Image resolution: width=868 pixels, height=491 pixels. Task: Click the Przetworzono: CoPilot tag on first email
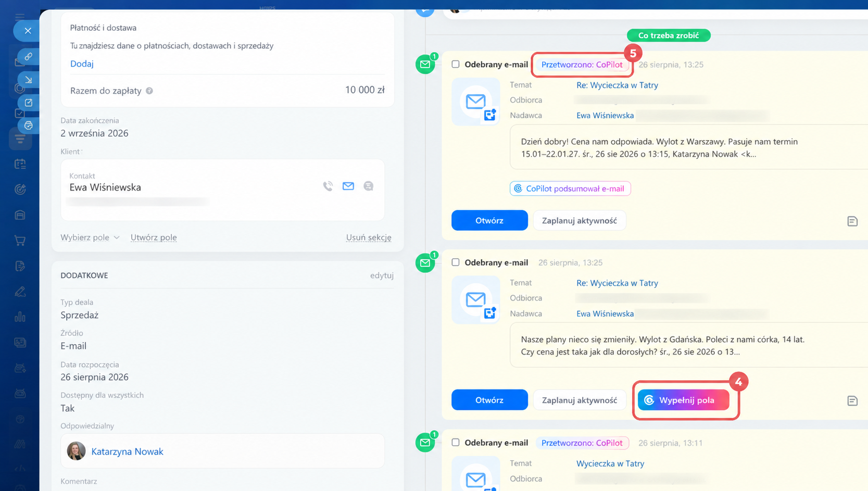point(582,65)
